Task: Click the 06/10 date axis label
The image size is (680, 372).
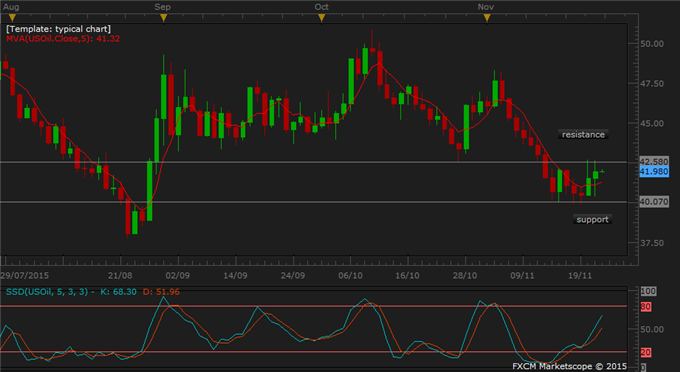Action: [x=350, y=275]
